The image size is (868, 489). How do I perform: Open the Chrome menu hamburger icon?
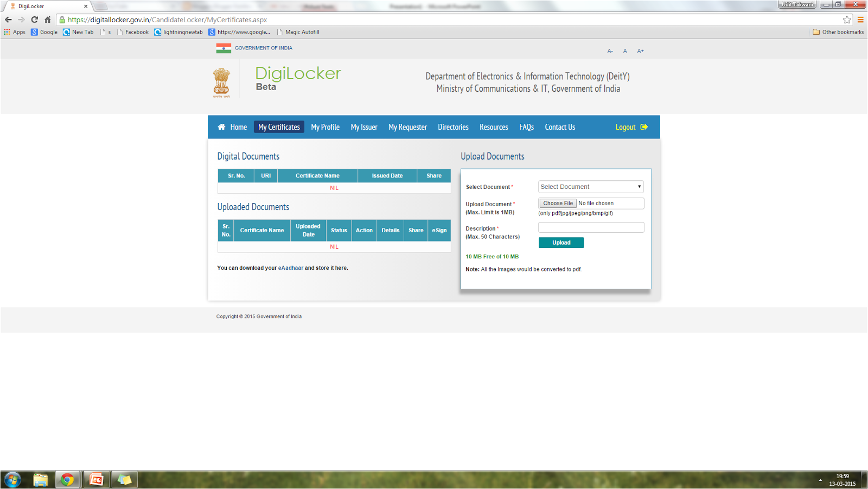point(860,20)
